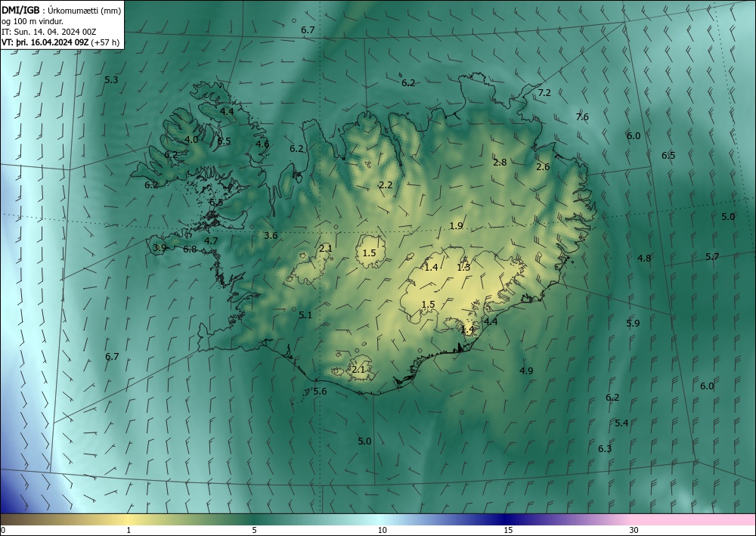The width and height of the screenshot is (756, 536).
Task: Click the 5 tick on the color scale
Action: pos(254,531)
